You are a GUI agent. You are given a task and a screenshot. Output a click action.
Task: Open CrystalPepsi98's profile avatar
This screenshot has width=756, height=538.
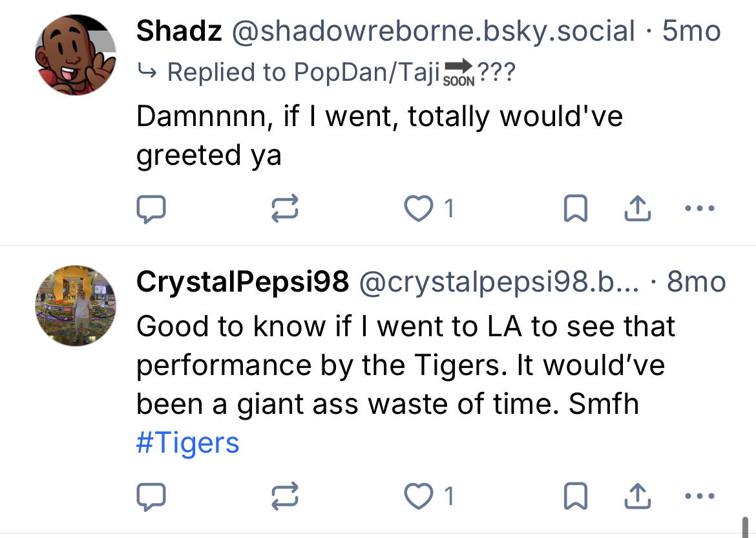76,305
